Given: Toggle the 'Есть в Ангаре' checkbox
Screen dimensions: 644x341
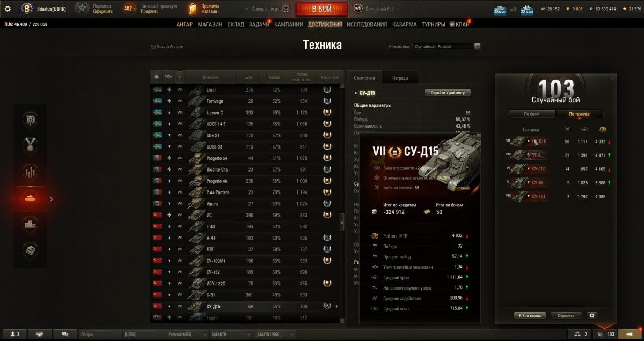Looking at the screenshot, I should (x=154, y=47).
